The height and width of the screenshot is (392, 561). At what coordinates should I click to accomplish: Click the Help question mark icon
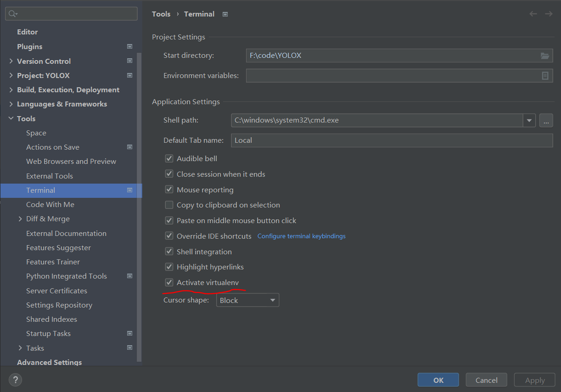(15, 380)
